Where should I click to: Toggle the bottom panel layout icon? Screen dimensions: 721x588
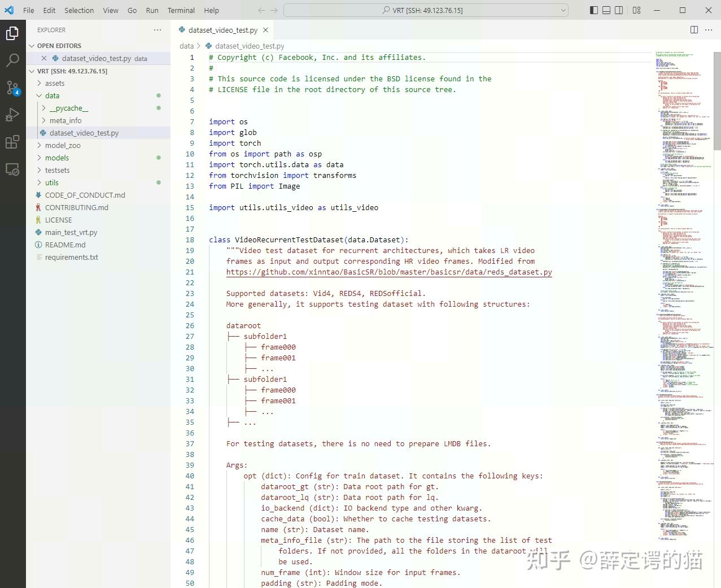pos(606,10)
